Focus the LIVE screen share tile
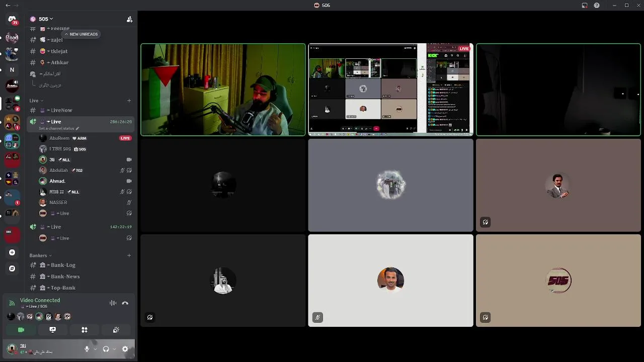This screenshot has height=362, width=644. [x=391, y=89]
